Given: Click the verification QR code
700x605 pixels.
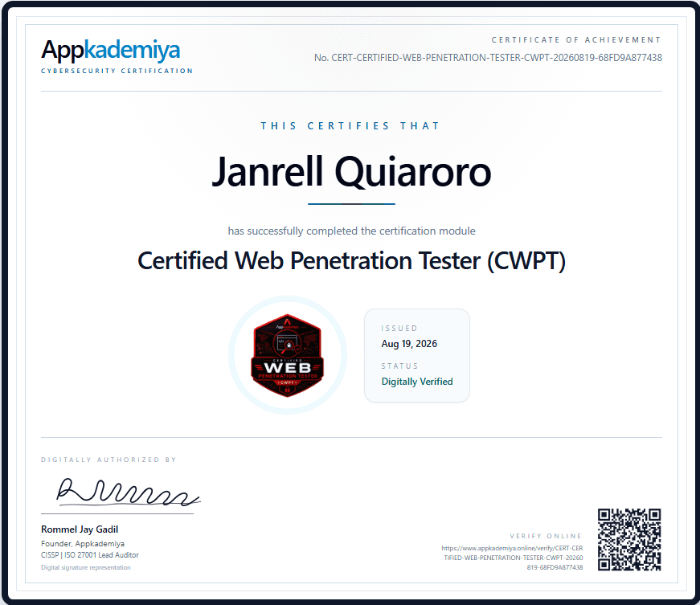Looking at the screenshot, I should tap(629, 539).
